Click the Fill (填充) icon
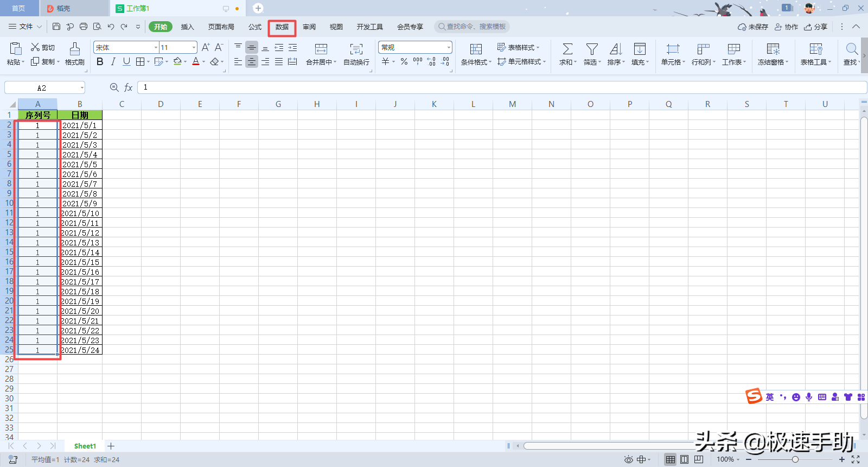Viewport: 868px width, 467px height. [x=640, y=49]
